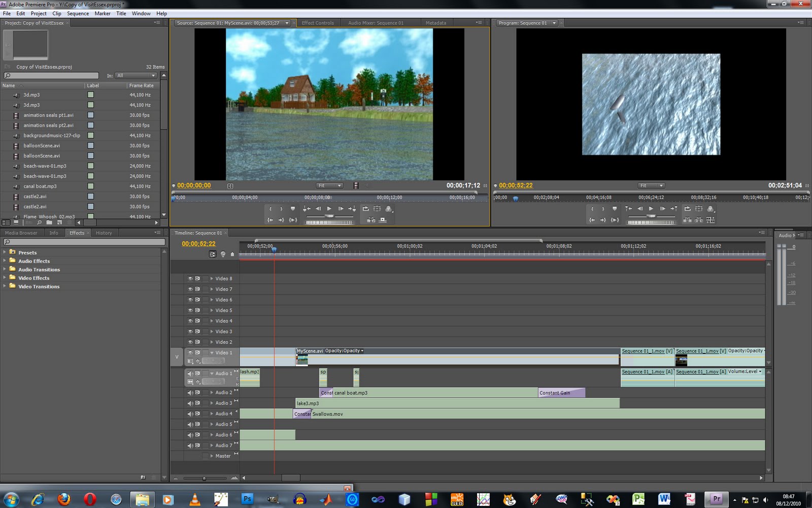Viewport: 812px width, 508px height.
Task: Open the Fit zoom dropdown in Program monitor
Action: tap(651, 186)
